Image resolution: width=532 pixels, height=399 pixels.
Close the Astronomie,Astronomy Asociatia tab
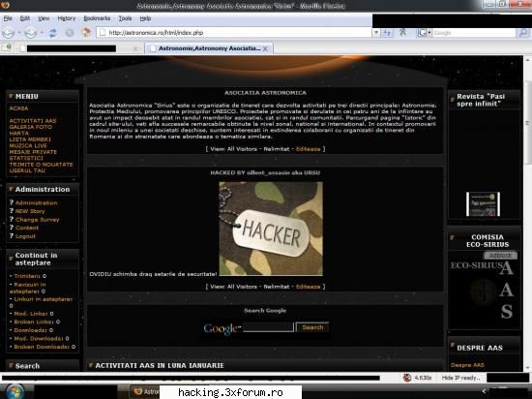(x=265, y=48)
